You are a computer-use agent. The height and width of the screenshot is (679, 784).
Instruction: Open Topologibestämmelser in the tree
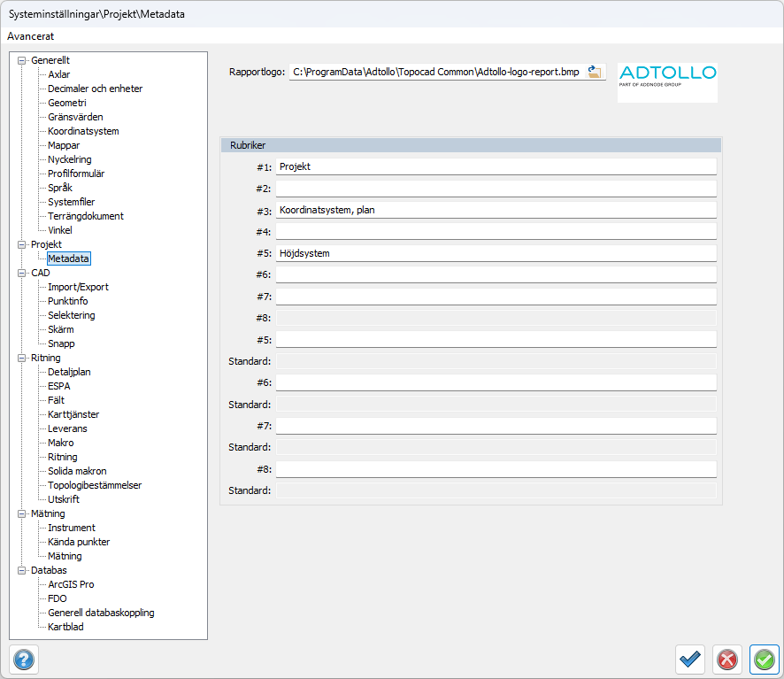[x=95, y=485]
